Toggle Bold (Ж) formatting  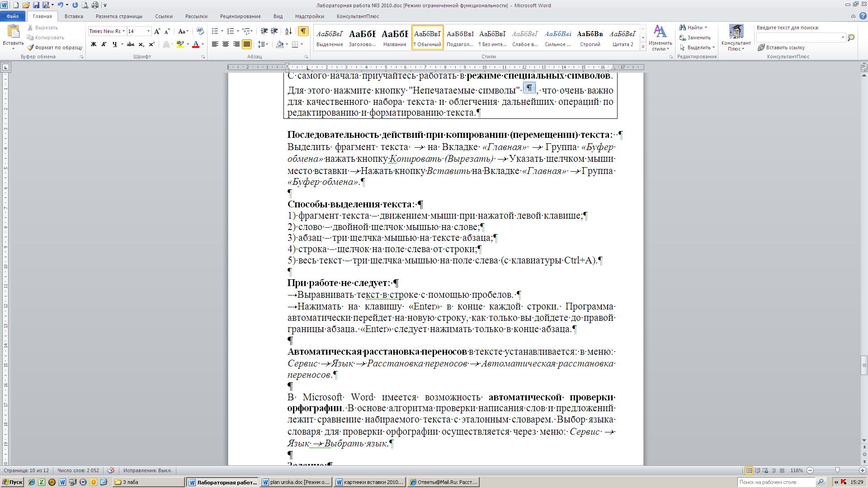click(94, 44)
